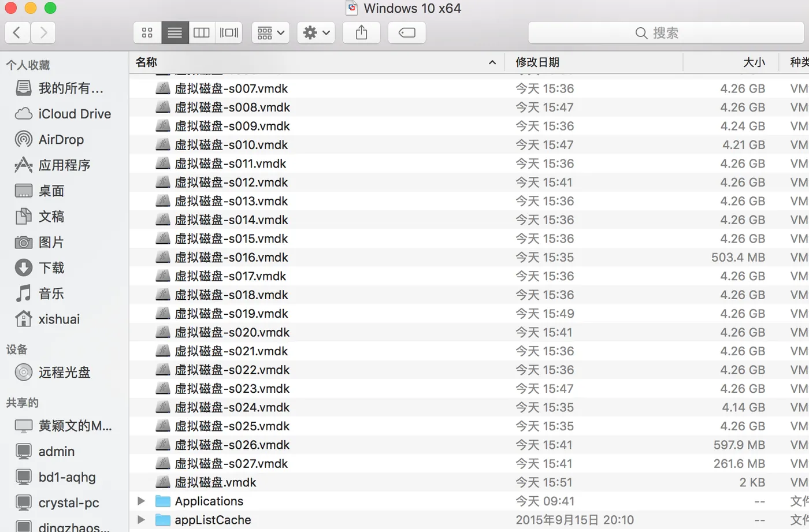Select file 虚拟磁盘-s008.vmdk

(x=469, y=107)
